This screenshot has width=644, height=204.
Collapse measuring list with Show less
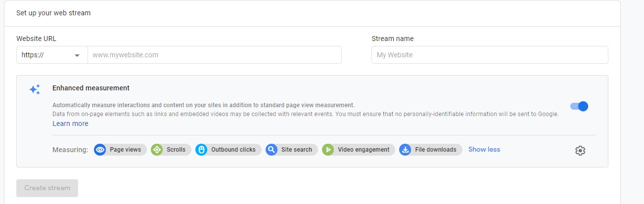pos(484,149)
